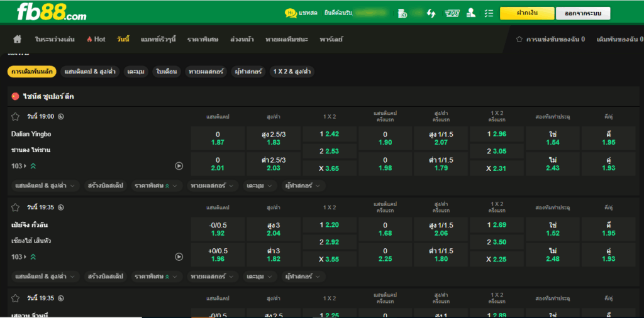
Task: Click green double-chevron icon in Dalian Yingbo row
Action: tap(33, 166)
